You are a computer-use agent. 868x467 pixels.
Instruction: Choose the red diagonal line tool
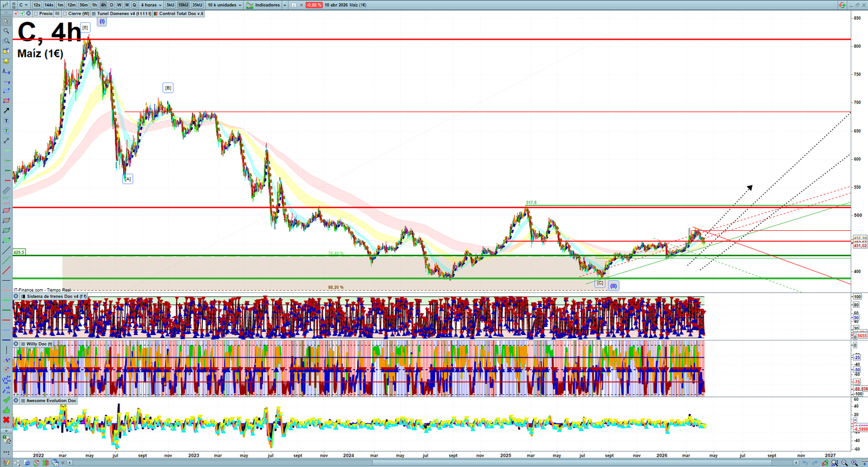6,270
